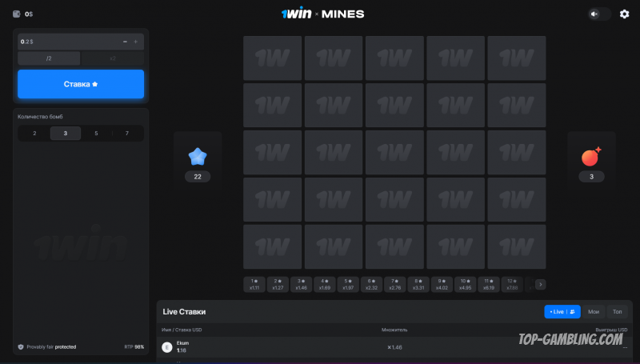
Task: Click the wallet balance icon
Action: [16, 14]
